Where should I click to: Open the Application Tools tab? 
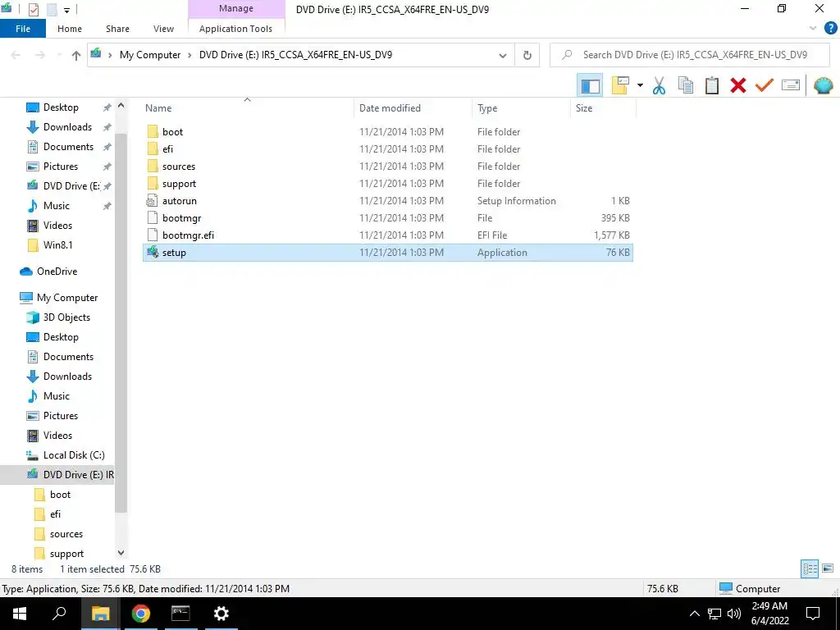click(235, 29)
